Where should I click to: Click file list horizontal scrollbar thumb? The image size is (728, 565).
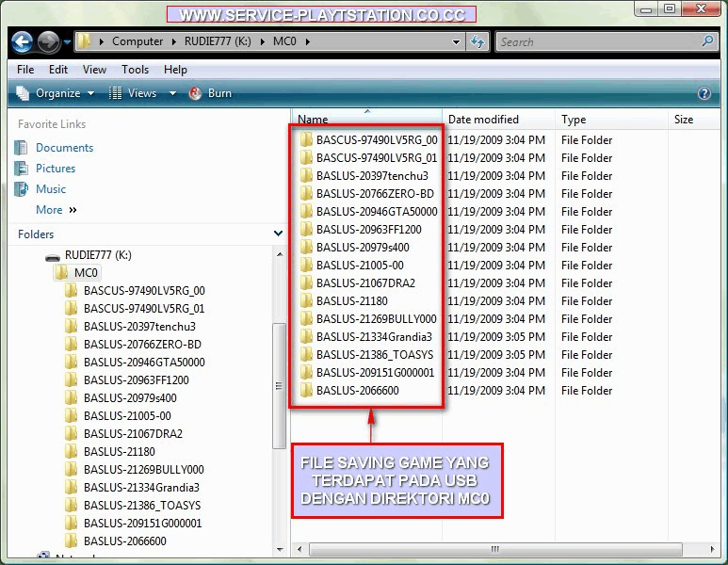[x=495, y=549]
